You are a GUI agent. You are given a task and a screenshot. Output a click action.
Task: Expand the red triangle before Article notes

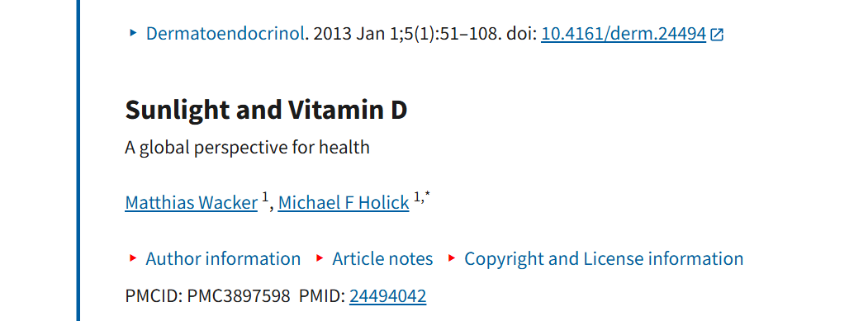[x=320, y=257]
